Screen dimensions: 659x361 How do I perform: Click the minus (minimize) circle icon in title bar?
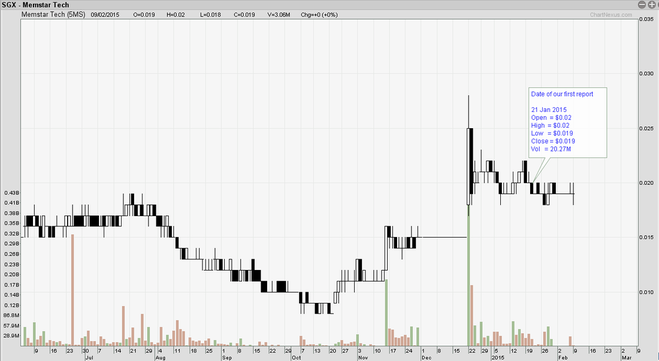pyautogui.click(x=641, y=5)
